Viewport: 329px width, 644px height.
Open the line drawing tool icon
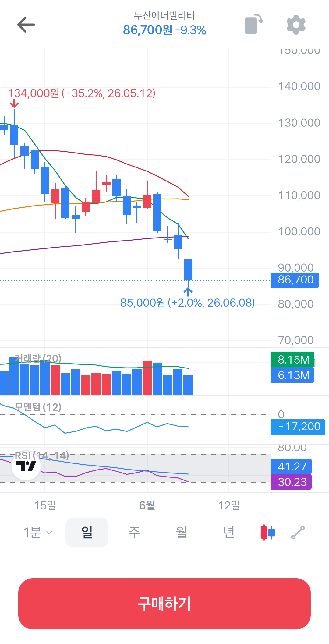(298, 533)
